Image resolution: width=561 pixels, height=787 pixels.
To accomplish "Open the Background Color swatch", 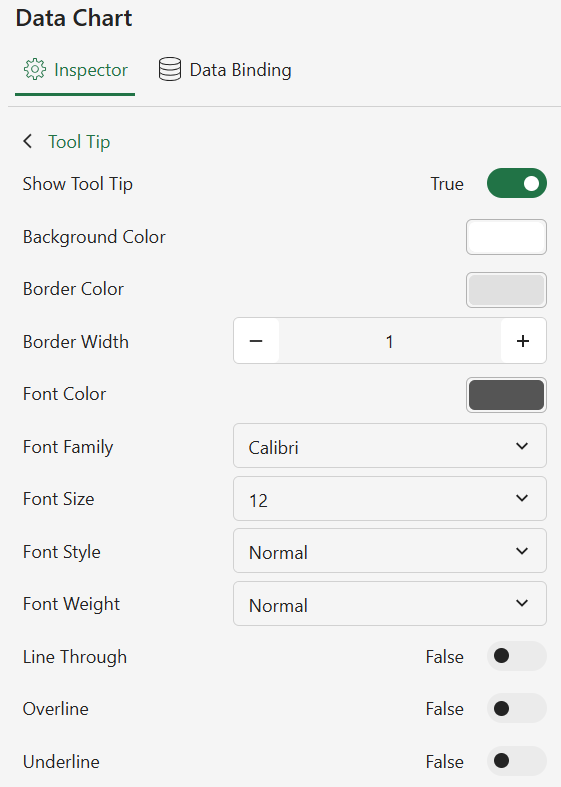I will [506, 237].
